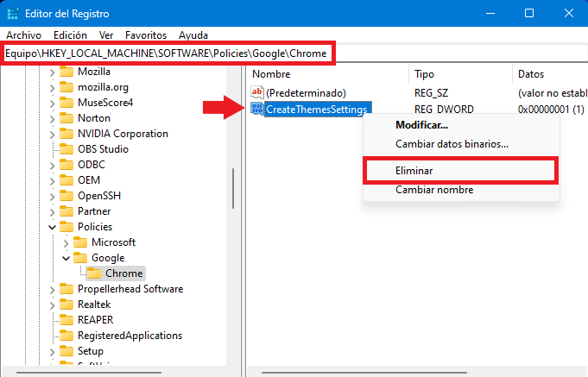This screenshot has width=588, height=377.
Task: Click the Registry Editor app icon in title bar
Action: tap(13, 14)
